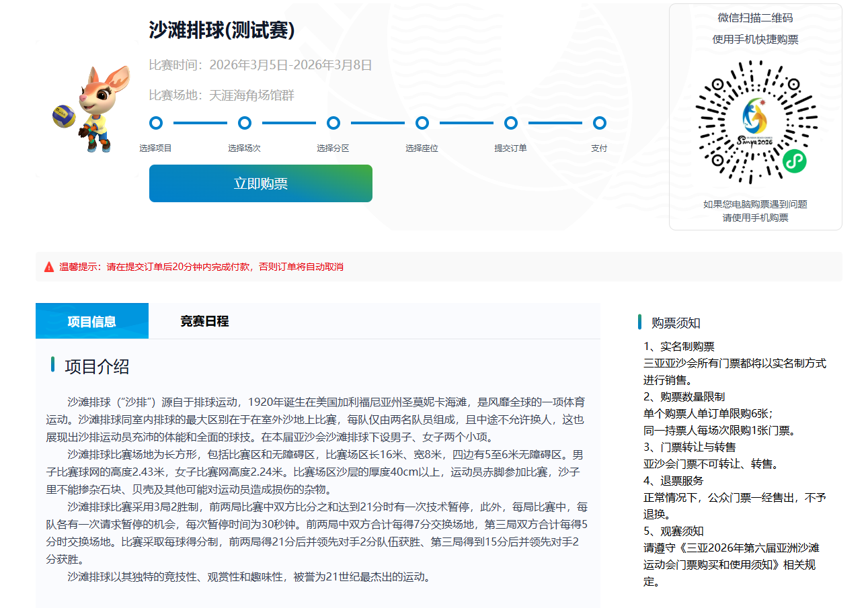
Task: Switch to the 竞赛日程 tab
Action: tap(204, 321)
